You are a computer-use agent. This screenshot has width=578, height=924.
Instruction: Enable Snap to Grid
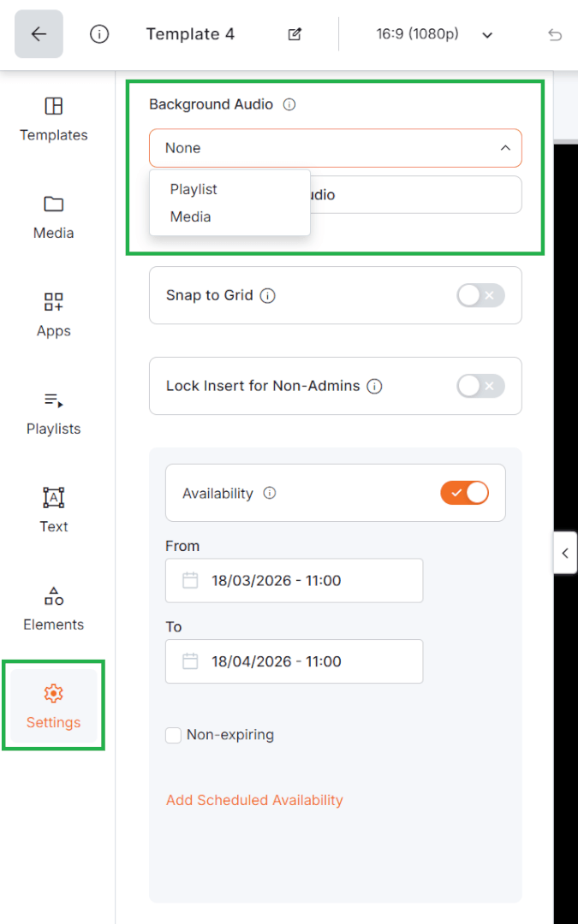click(x=480, y=295)
